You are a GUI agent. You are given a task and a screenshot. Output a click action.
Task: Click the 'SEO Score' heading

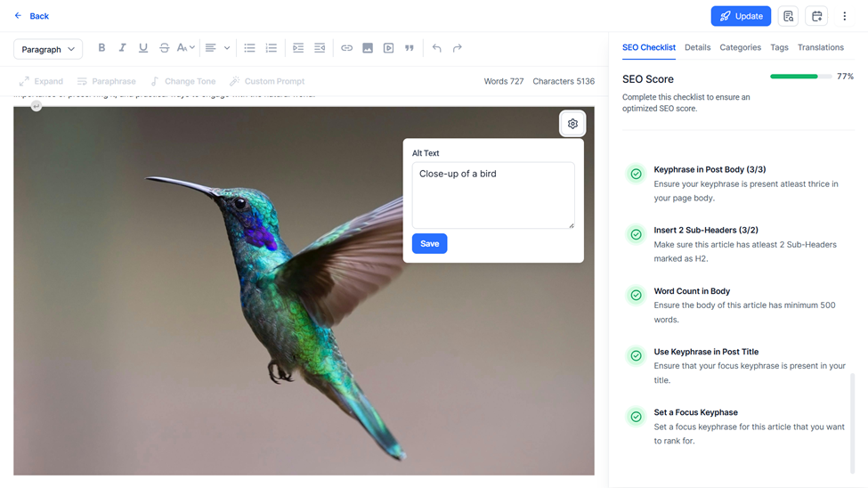648,79
